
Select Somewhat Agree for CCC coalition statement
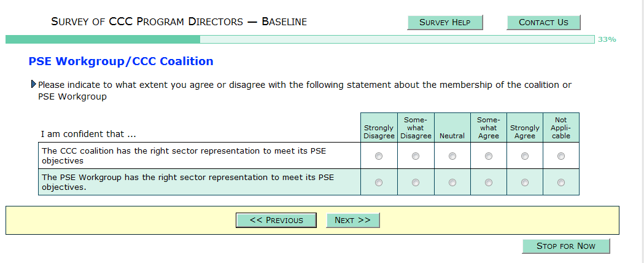click(489, 156)
